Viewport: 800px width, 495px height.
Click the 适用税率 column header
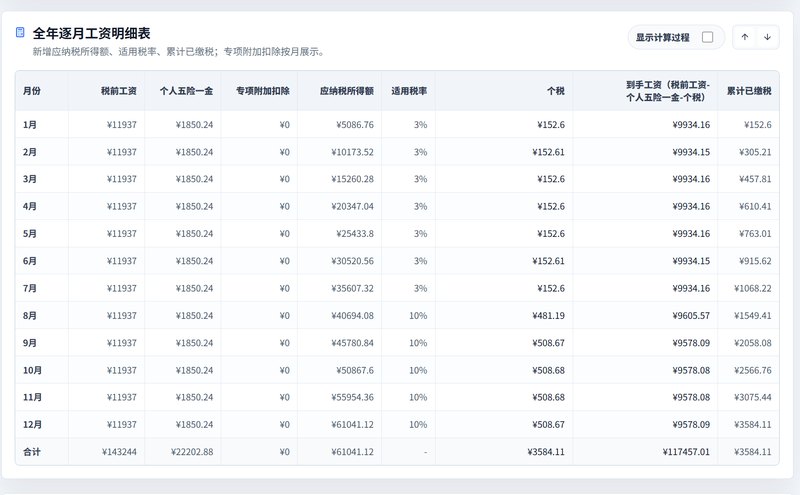(409, 91)
